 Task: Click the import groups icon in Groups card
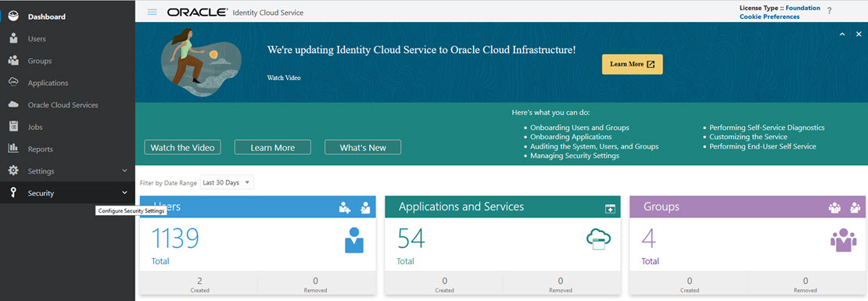click(x=855, y=208)
